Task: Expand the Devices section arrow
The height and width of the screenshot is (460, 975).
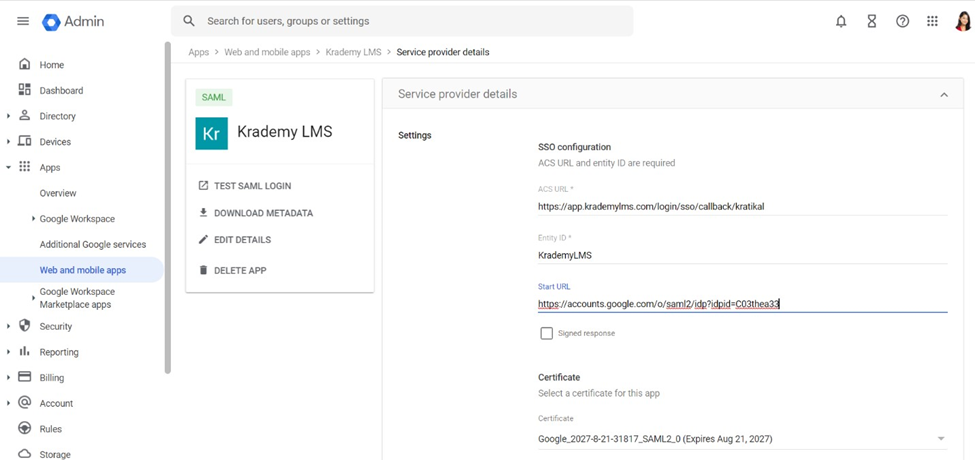Action: (8, 142)
